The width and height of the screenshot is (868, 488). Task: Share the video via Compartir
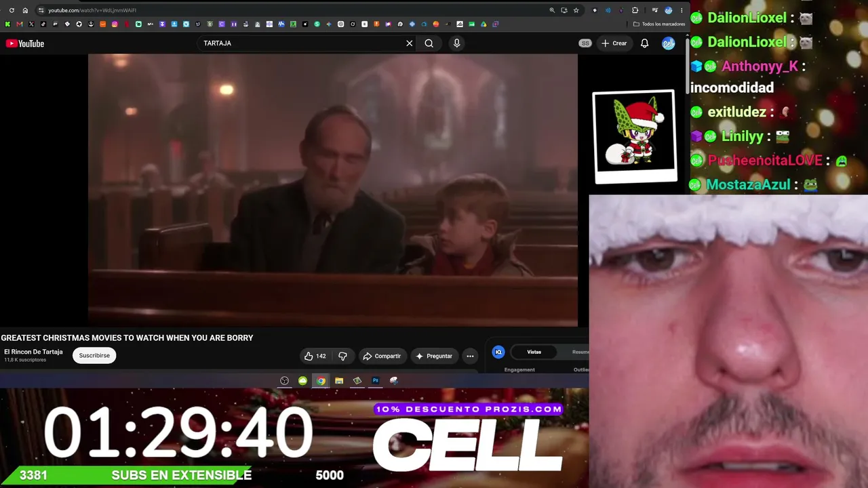pos(382,356)
